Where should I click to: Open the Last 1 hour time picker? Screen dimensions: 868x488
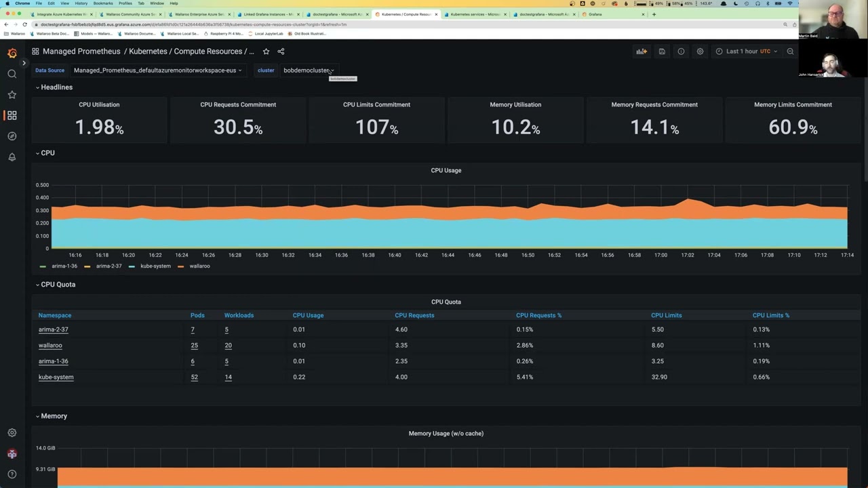(747, 52)
